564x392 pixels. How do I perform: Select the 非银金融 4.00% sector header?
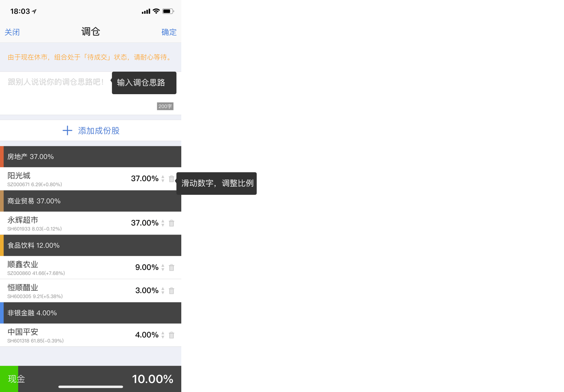[x=91, y=313]
